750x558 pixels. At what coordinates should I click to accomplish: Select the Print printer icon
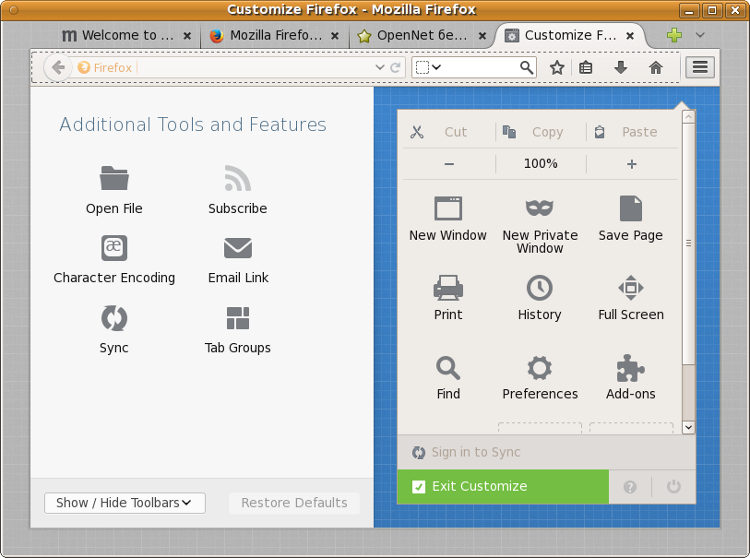(448, 287)
